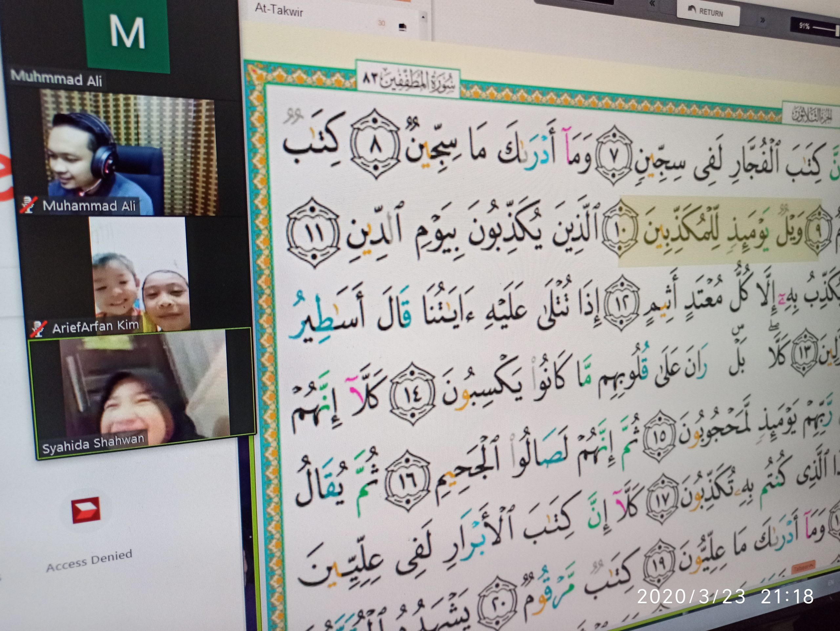Click the Surah Al-Mutaffifin 83 header

(x=408, y=80)
